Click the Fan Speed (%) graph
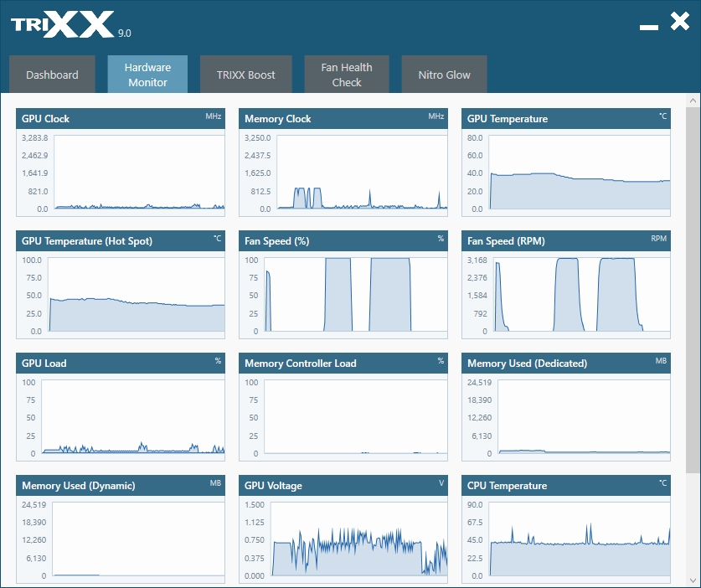Viewport: 701px width, 588px height. [x=356, y=294]
